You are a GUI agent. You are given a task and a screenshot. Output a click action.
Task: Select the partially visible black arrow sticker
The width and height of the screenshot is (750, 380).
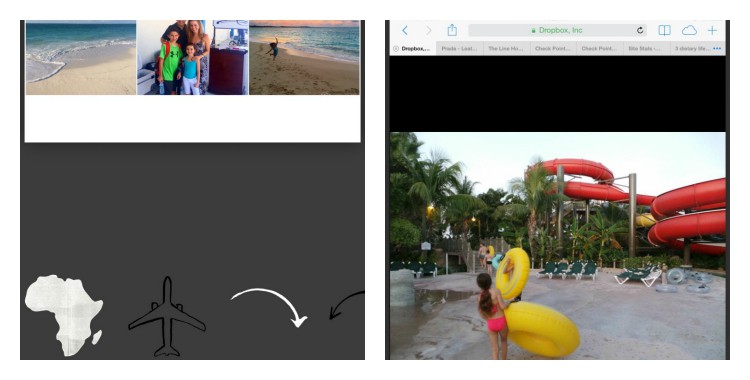(347, 305)
